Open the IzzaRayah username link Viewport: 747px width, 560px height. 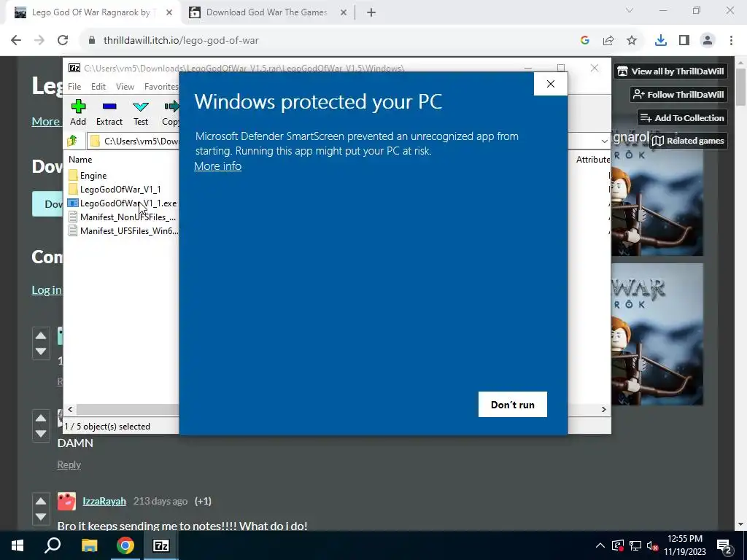click(x=104, y=501)
